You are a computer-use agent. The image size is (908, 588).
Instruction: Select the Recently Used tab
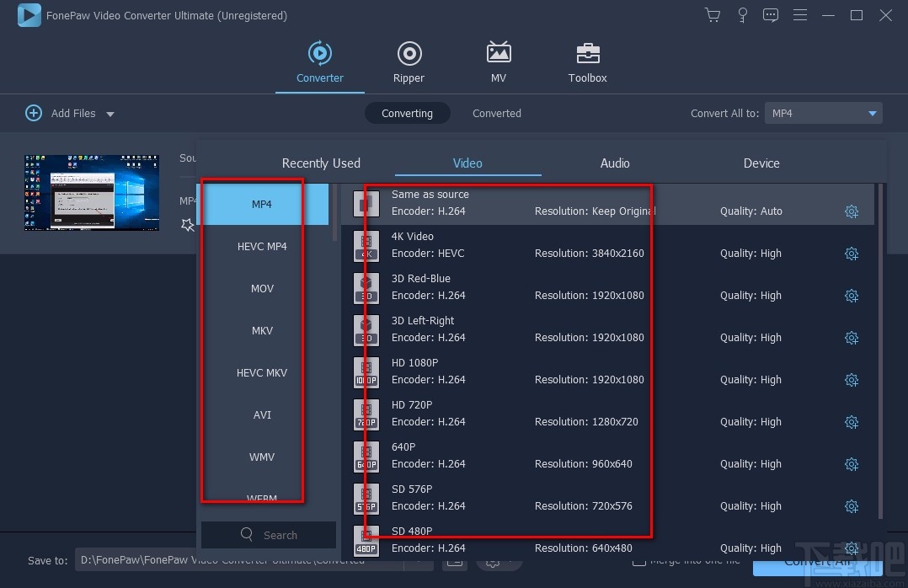click(x=321, y=163)
